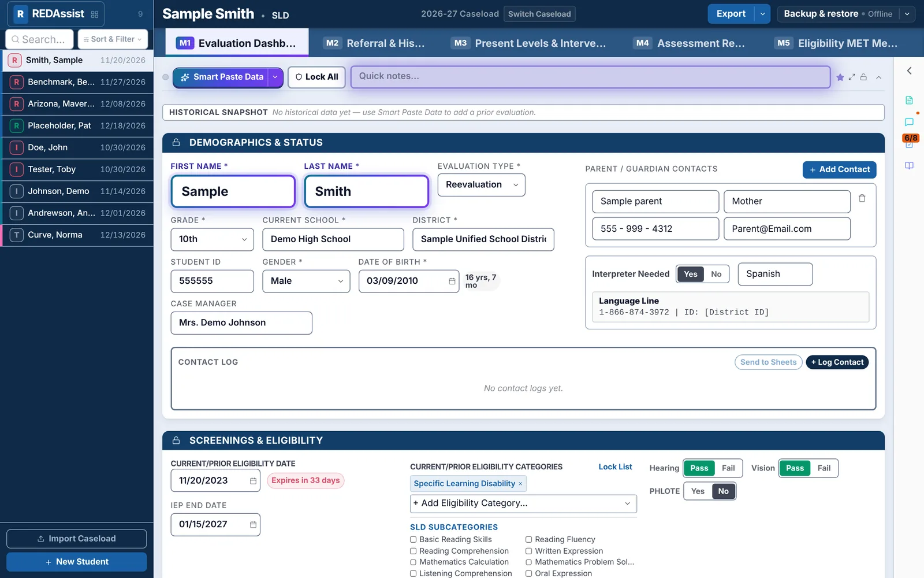Viewport: 924px width, 578px height.
Task: Open the chat bubble icon in right sidebar
Action: (x=909, y=122)
